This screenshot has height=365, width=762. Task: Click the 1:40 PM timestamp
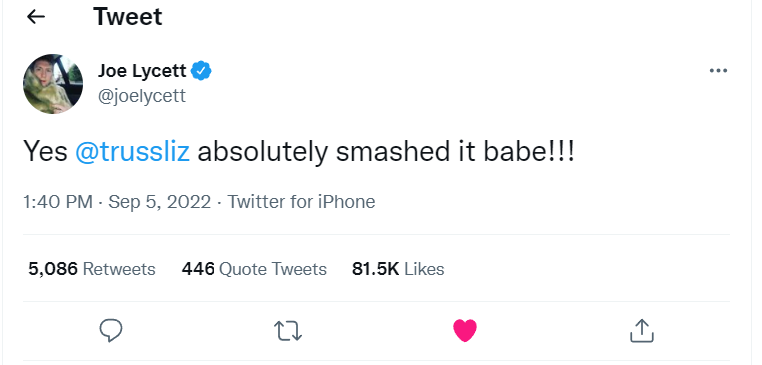tap(58, 202)
